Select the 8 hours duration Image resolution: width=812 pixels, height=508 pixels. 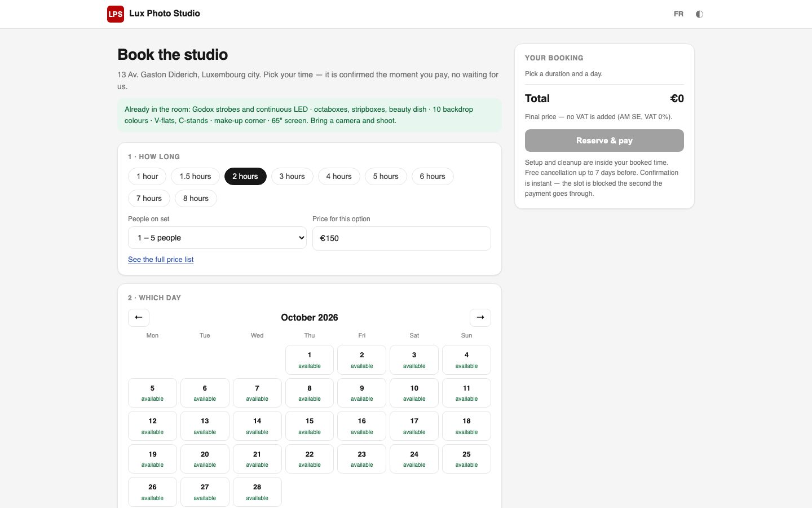[x=196, y=199]
